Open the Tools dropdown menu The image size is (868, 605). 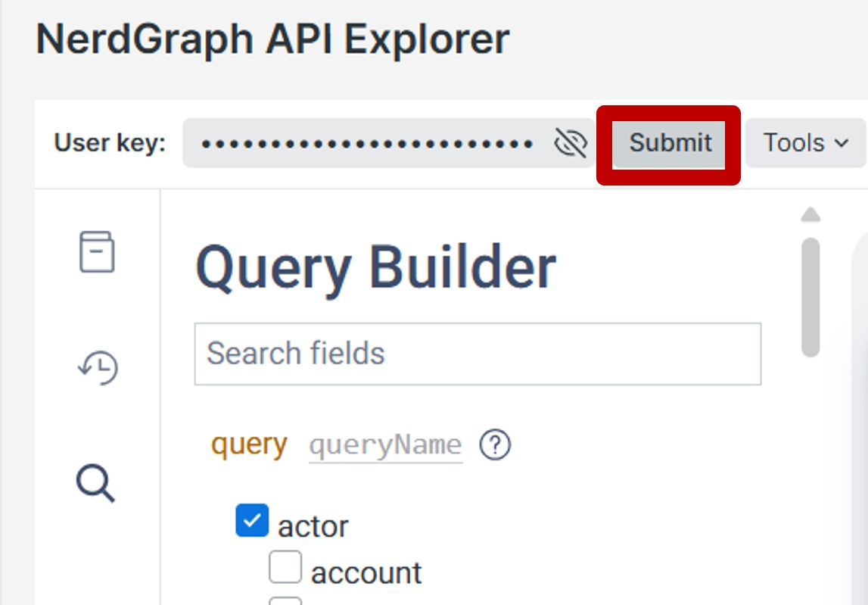[x=805, y=142]
